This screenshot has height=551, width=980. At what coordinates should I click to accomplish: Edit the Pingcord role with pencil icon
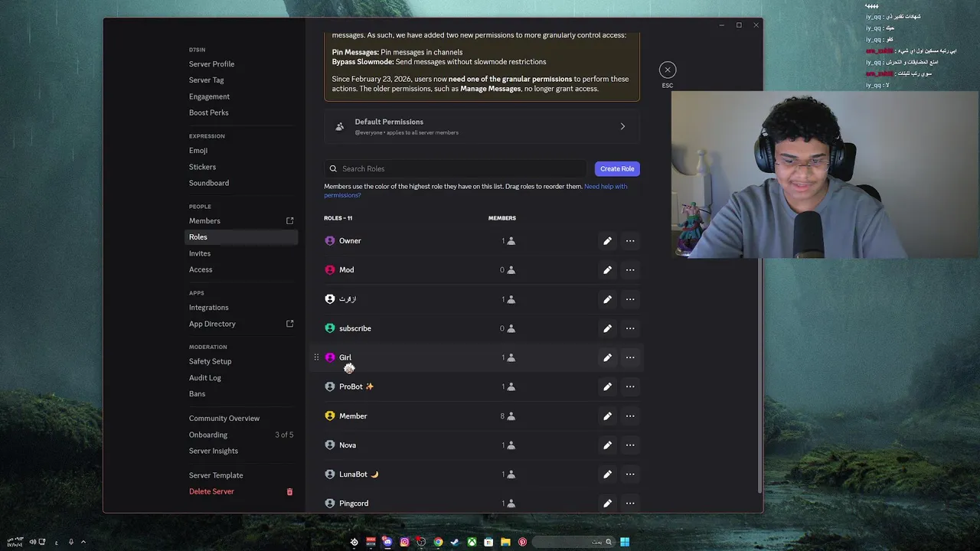click(607, 504)
